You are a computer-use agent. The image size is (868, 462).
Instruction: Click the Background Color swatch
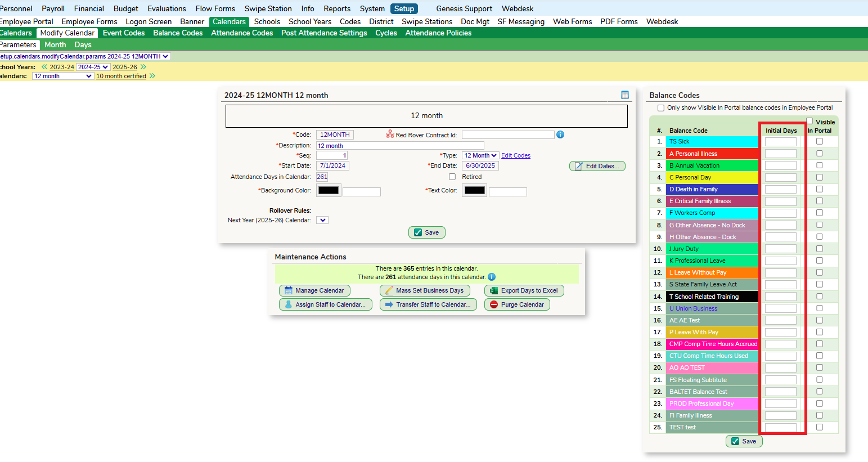pyautogui.click(x=329, y=190)
